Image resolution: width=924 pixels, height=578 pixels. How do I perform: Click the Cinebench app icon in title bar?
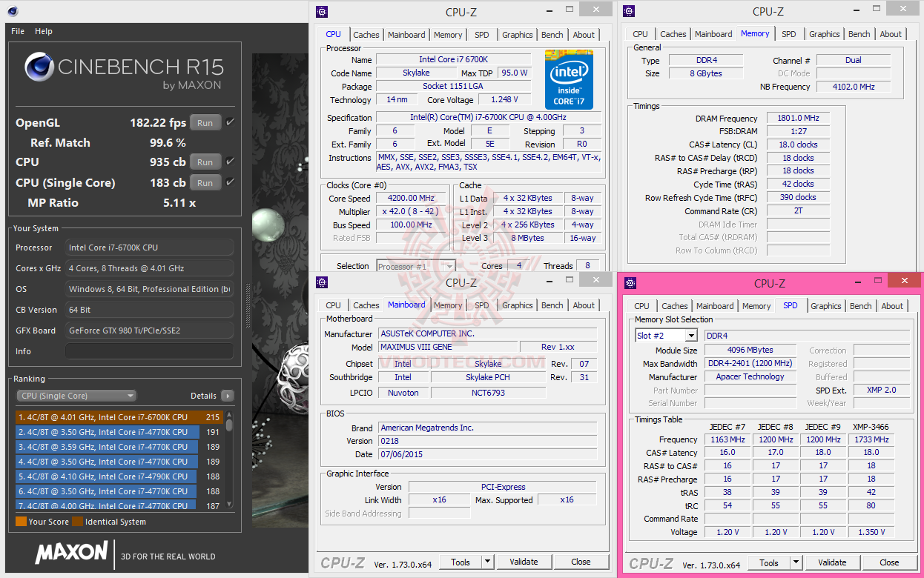pos(14,10)
